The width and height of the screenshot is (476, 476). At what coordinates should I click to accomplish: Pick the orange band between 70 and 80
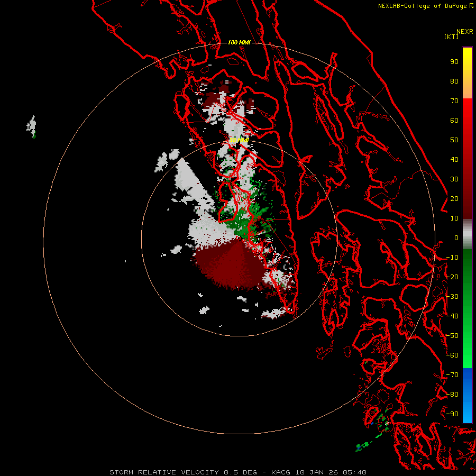(x=467, y=89)
